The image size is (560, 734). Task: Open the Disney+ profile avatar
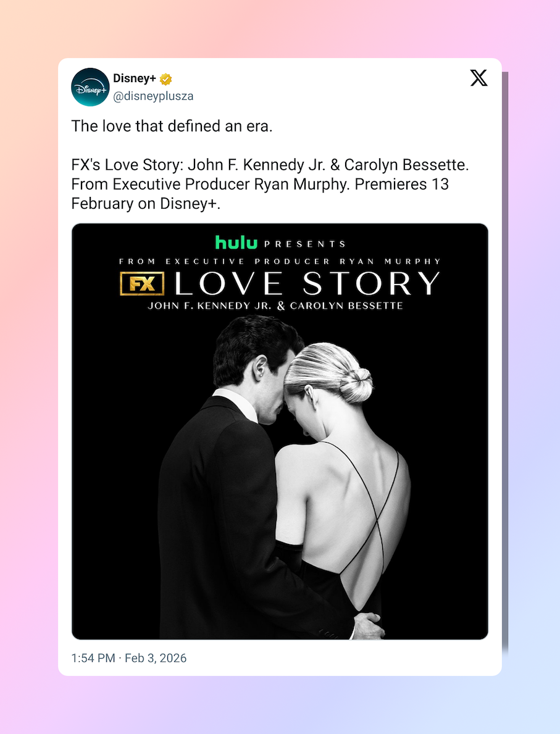click(90, 87)
